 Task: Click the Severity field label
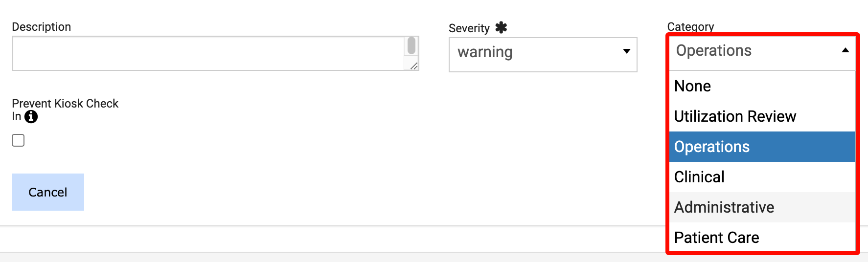469,28
